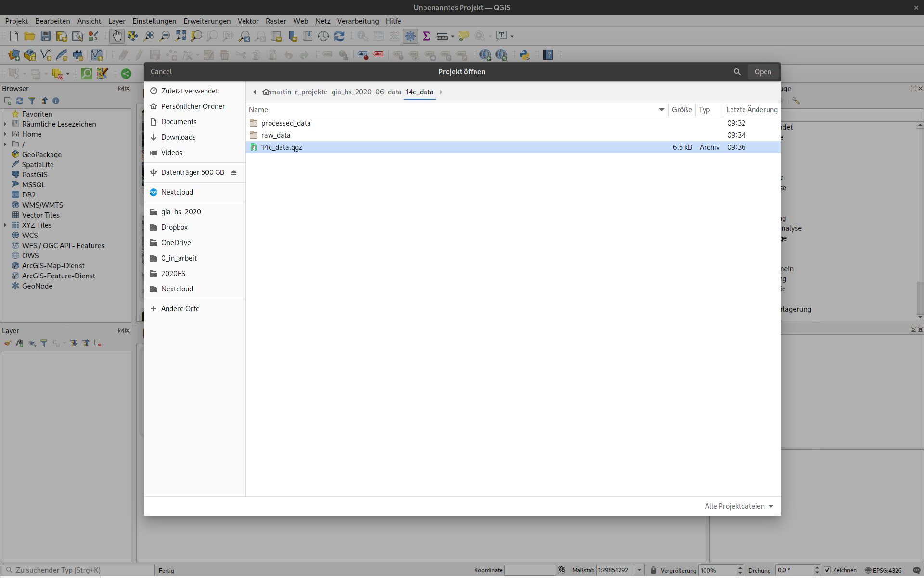Viewport: 924px width, 578px height.
Task: Open the Alle Projektdateien filter dropdown
Action: (739, 506)
